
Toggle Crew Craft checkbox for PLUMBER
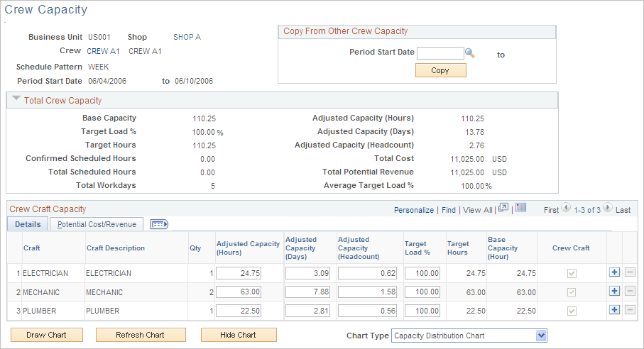click(x=572, y=311)
